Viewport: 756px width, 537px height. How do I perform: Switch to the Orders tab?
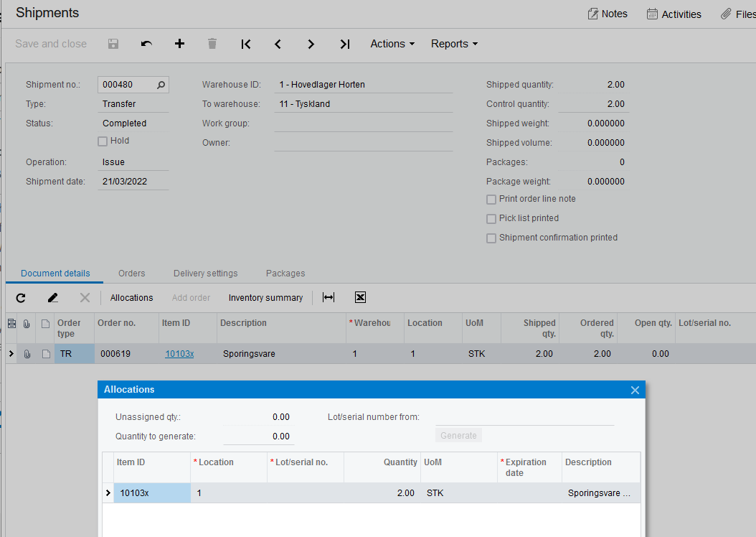point(131,273)
